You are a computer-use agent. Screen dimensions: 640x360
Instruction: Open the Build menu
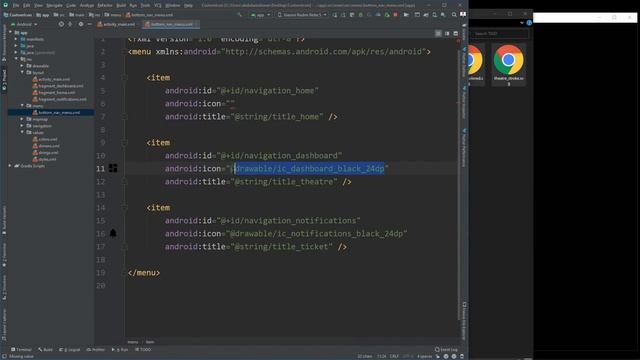(x=121, y=5)
